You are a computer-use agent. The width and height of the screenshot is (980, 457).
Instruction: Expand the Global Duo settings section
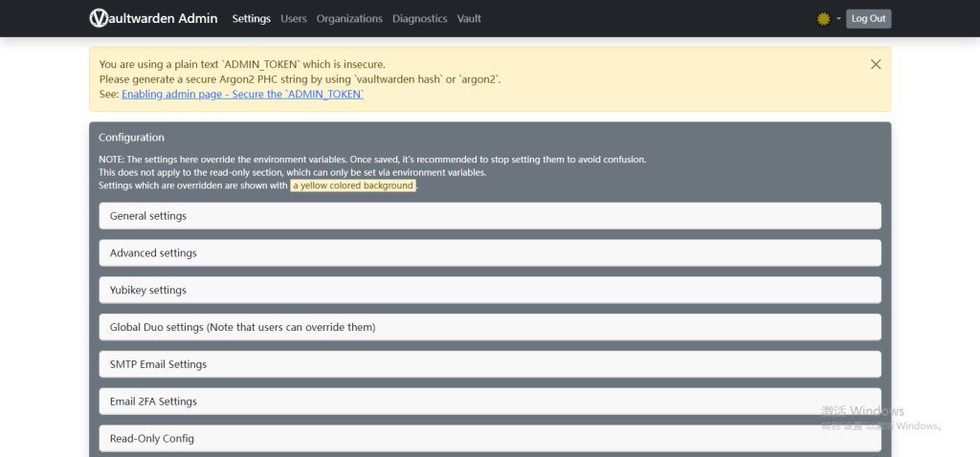tap(489, 327)
